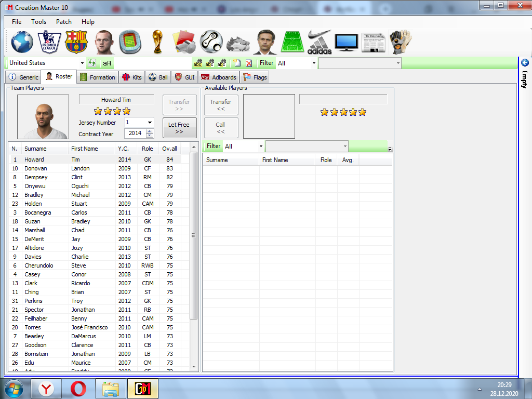Open the players editor via Rooney face icon
532x399 pixels.
[104, 42]
